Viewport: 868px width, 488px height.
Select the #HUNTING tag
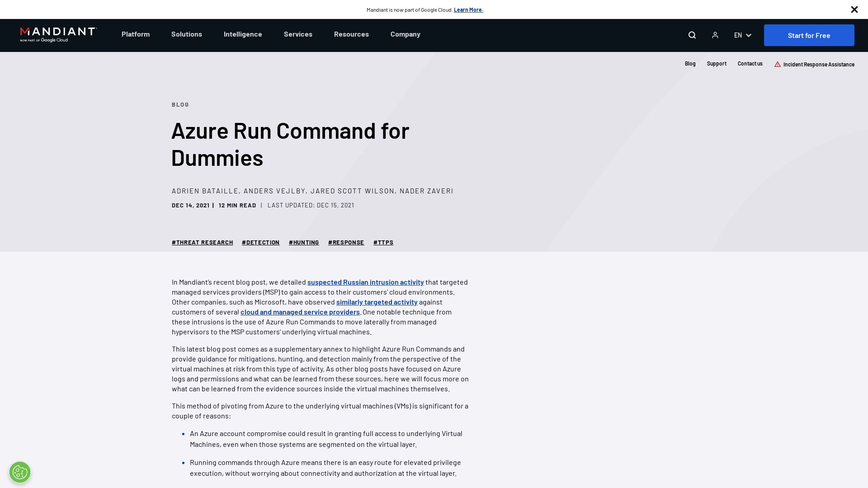pos(304,243)
